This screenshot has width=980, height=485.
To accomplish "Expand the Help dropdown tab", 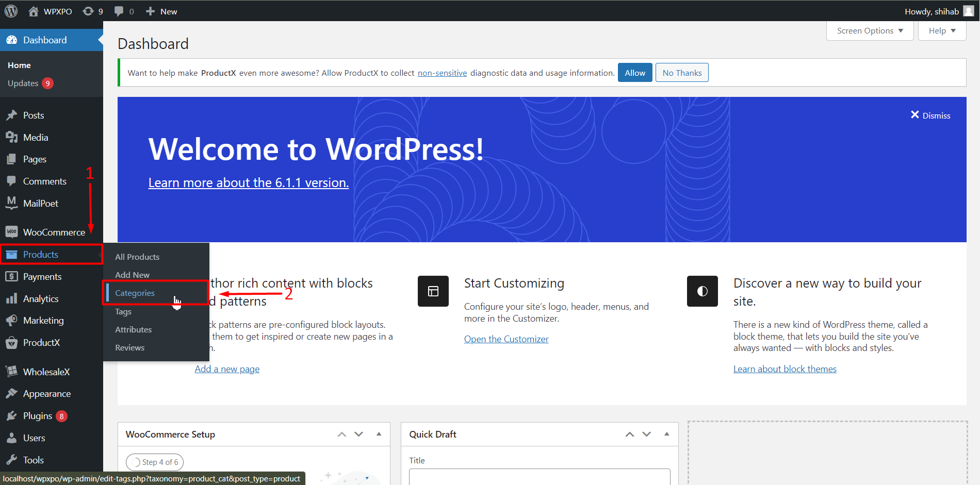I will 942,31.
